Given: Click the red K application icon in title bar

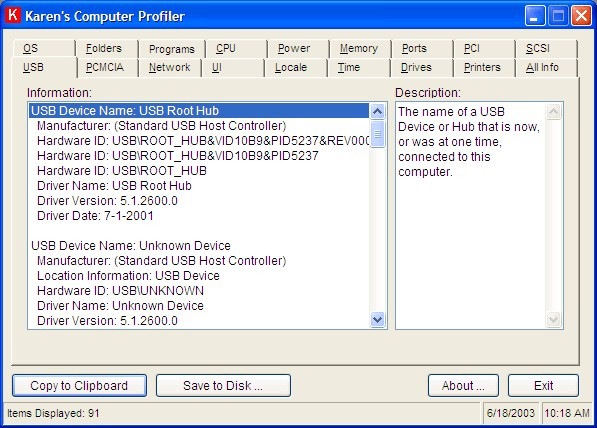Looking at the screenshot, I should 13,16.
